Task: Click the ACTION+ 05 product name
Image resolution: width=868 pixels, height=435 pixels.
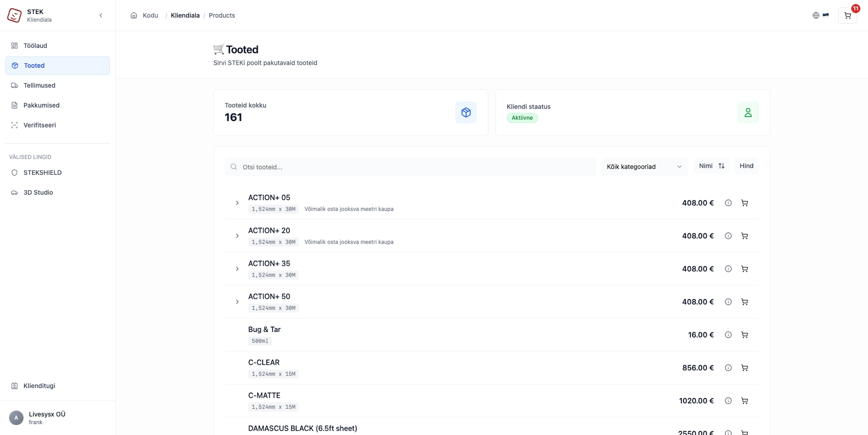Action: pyautogui.click(x=269, y=197)
